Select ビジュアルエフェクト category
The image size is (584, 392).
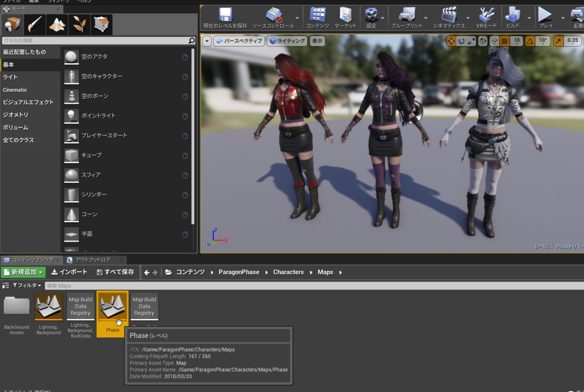click(x=29, y=102)
